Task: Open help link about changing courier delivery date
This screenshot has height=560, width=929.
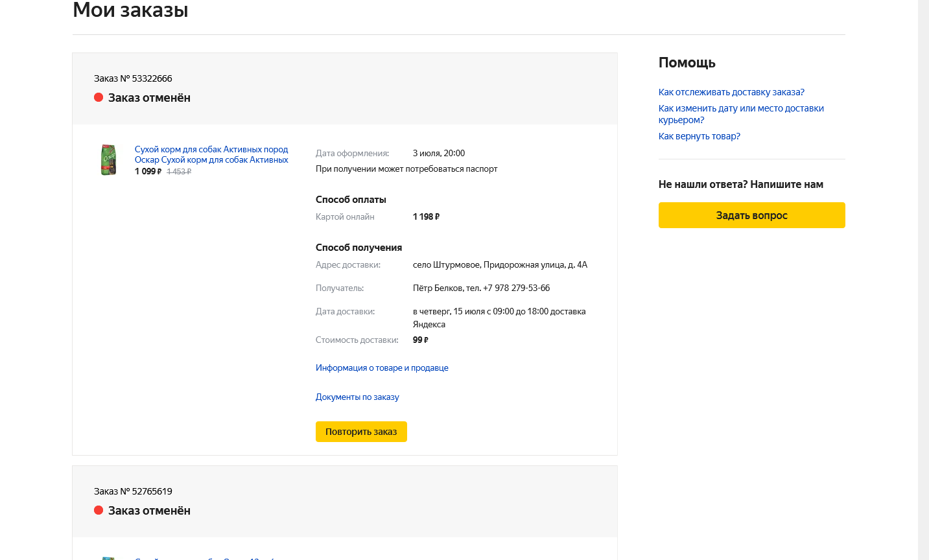Action: tap(741, 114)
